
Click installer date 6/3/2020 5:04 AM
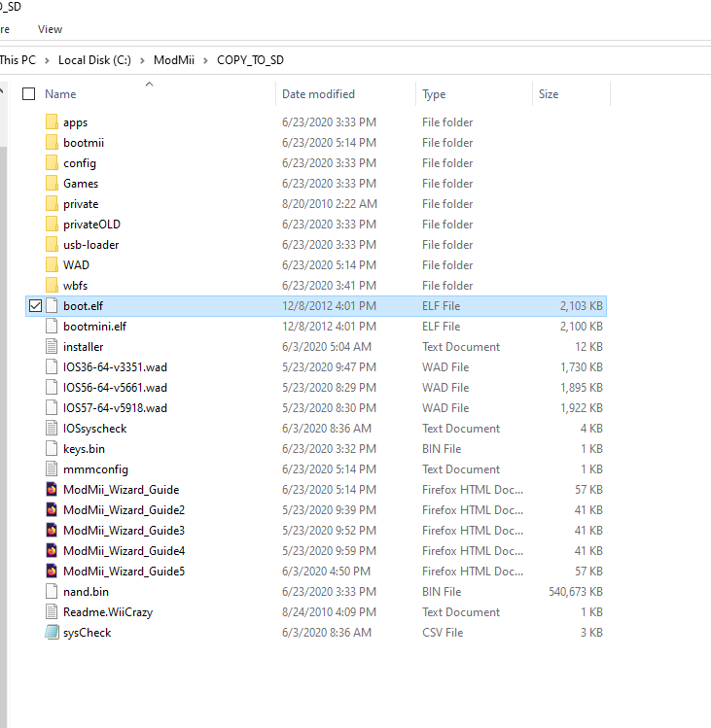(x=327, y=347)
